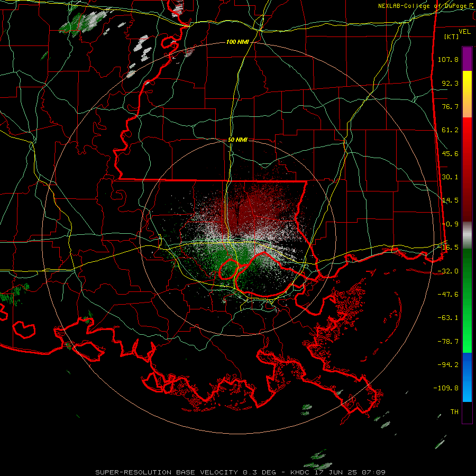Click the TH legend label
The image size is (476, 476).
[x=454, y=412]
